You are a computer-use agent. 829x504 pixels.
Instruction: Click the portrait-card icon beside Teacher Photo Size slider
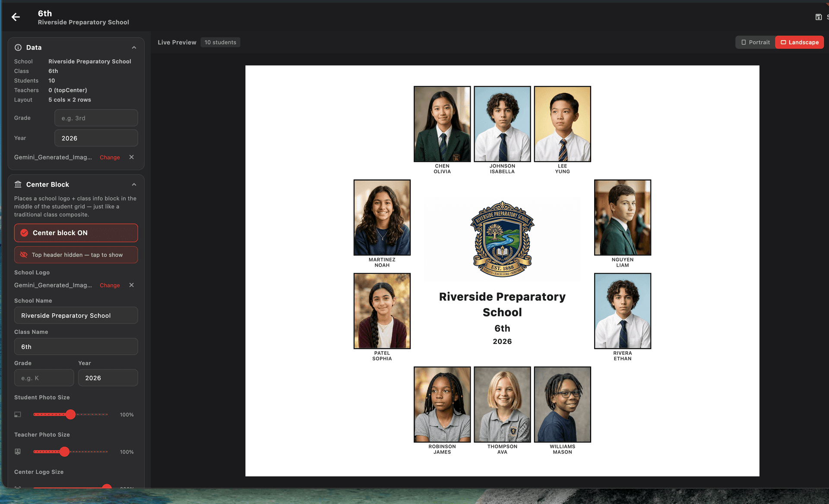click(18, 452)
